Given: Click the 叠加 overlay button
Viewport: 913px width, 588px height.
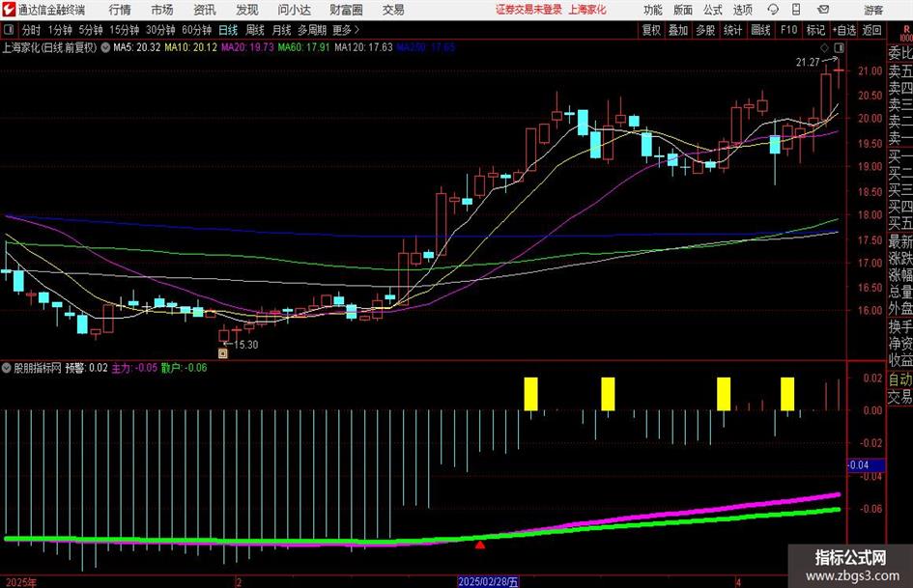Looking at the screenshot, I should coord(678,30).
